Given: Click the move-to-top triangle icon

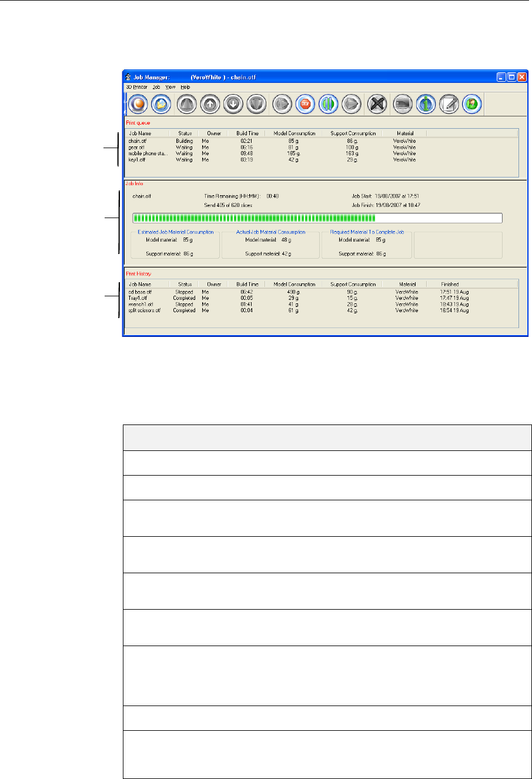Looking at the screenshot, I should (x=187, y=104).
